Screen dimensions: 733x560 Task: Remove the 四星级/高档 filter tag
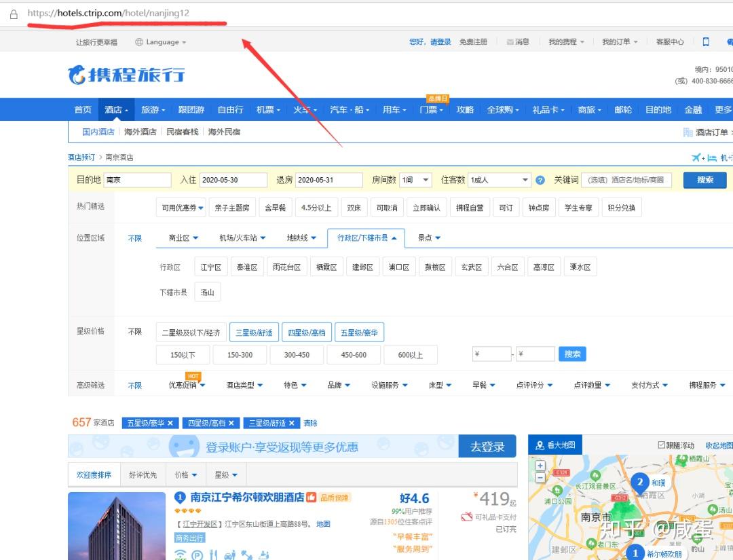231,423
